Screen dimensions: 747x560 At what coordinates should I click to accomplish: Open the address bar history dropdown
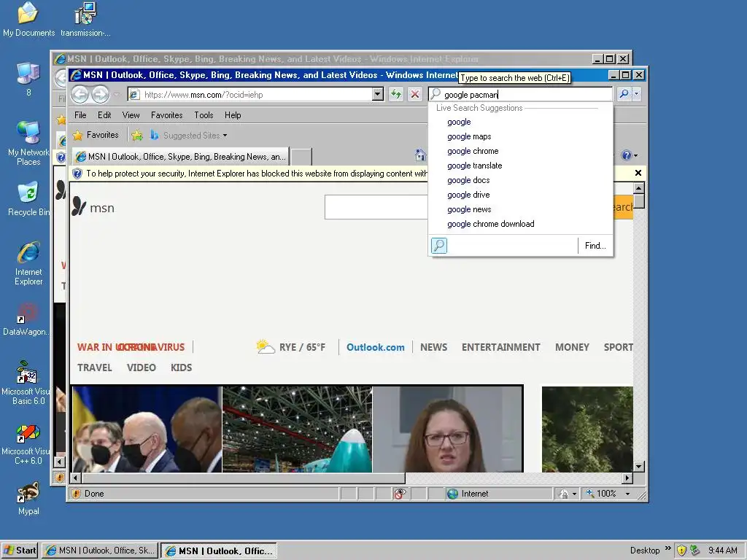(378, 94)
